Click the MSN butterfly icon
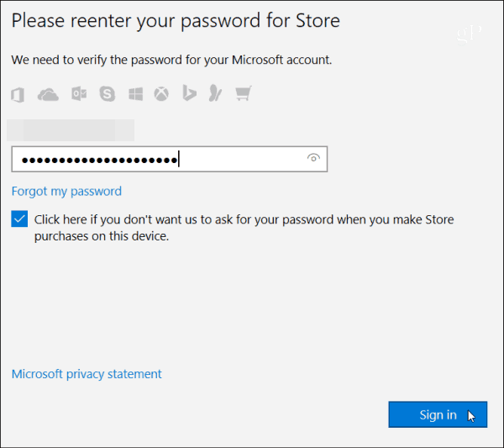Image resolution: width=504 pixels, height=448 pixels. point(215,93)
